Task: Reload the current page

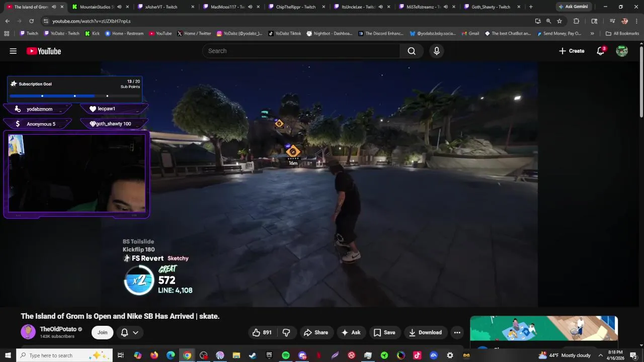Action: 31,21
